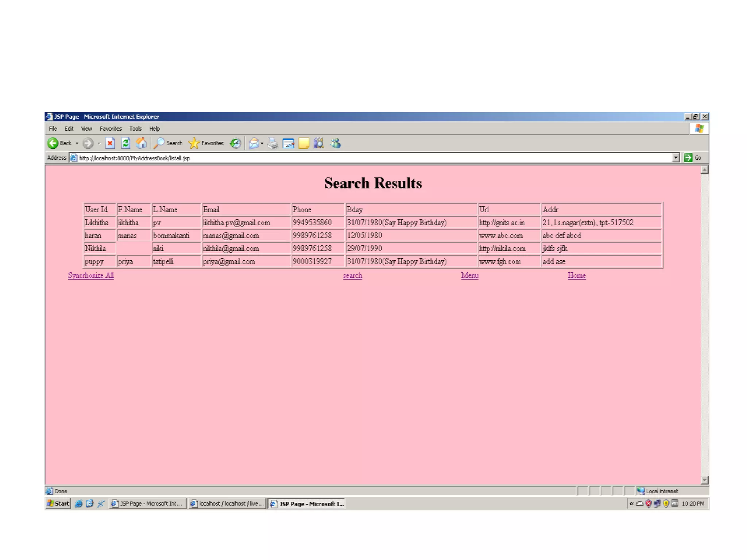Image resolution: width=747 pixels, height=560 pixels.
Task: Open Windows Start button
Action: pyautogui.click(x=58, y=503)
